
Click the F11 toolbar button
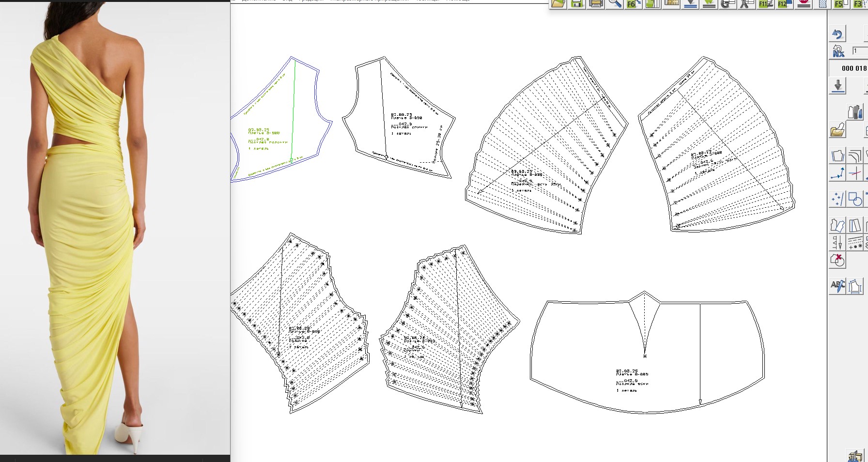click(x=765, y=4)
